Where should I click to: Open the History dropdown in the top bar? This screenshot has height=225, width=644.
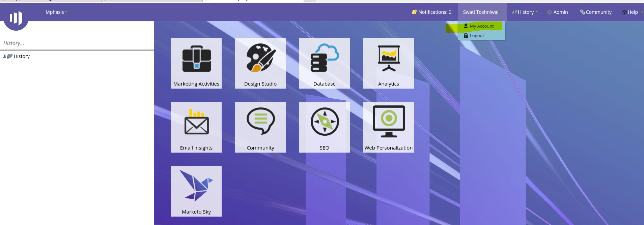tap(525, 12)
